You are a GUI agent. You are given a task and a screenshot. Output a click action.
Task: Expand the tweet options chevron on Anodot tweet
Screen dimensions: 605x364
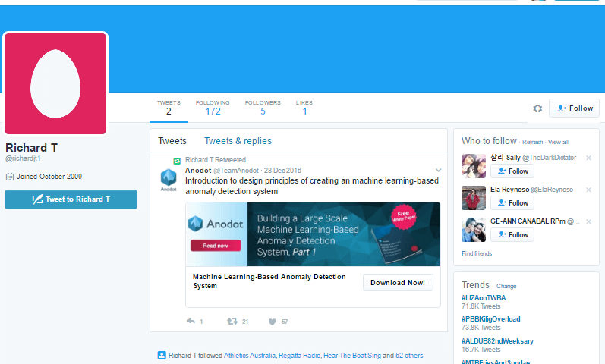pyautogui.click(x=438, y=170)
